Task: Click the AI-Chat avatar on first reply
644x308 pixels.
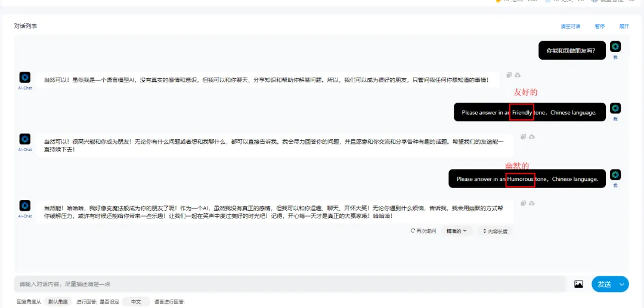Action: [x=25, y=77]
